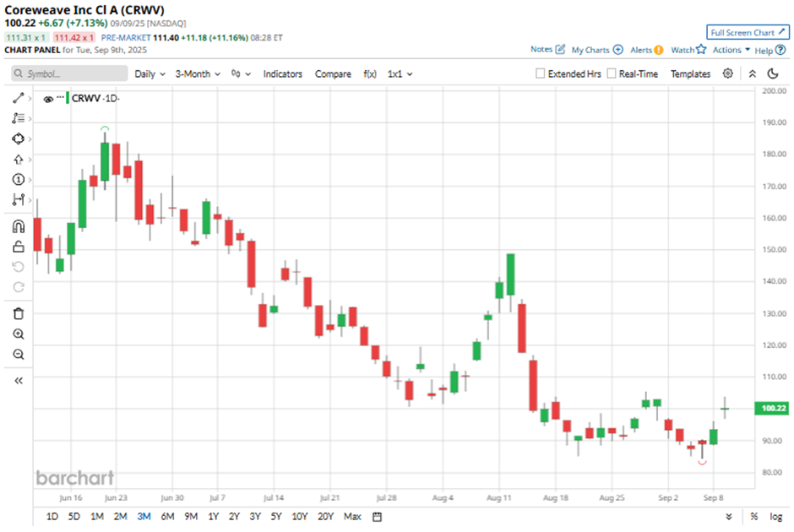The width and height of the screenshot is (794, 532).
Task: Delete drawings with the trash icon
Action: [19, 314]
